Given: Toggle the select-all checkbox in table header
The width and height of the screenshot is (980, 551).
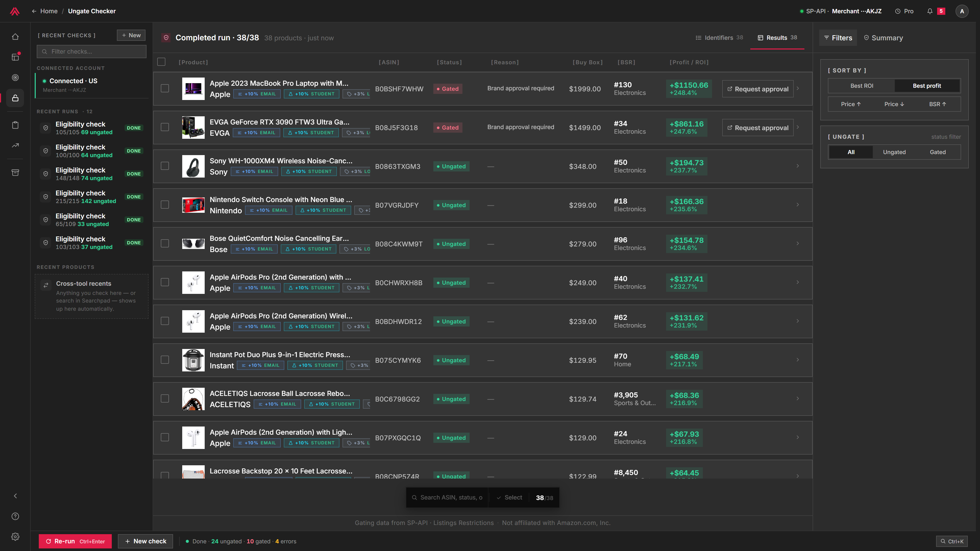Looking at the screenshot, I should (x=161, y=61).
